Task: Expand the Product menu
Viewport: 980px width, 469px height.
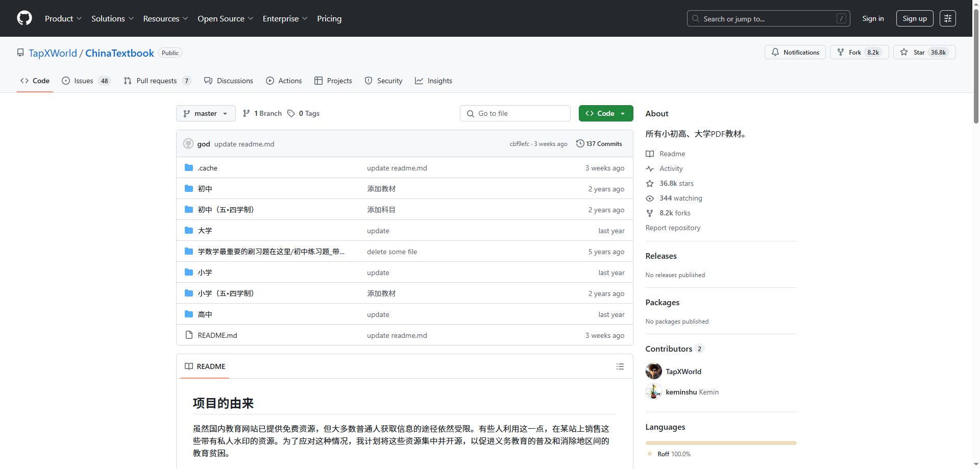Action: click(x=63, y=18)
